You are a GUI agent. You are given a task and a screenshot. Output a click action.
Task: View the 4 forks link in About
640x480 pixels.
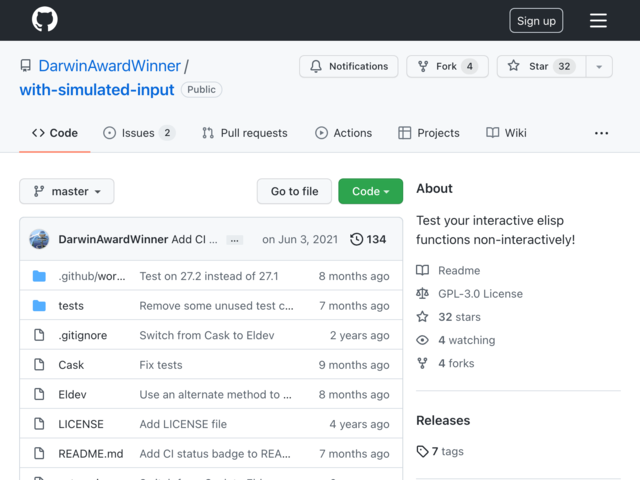(x=445, y=363)
